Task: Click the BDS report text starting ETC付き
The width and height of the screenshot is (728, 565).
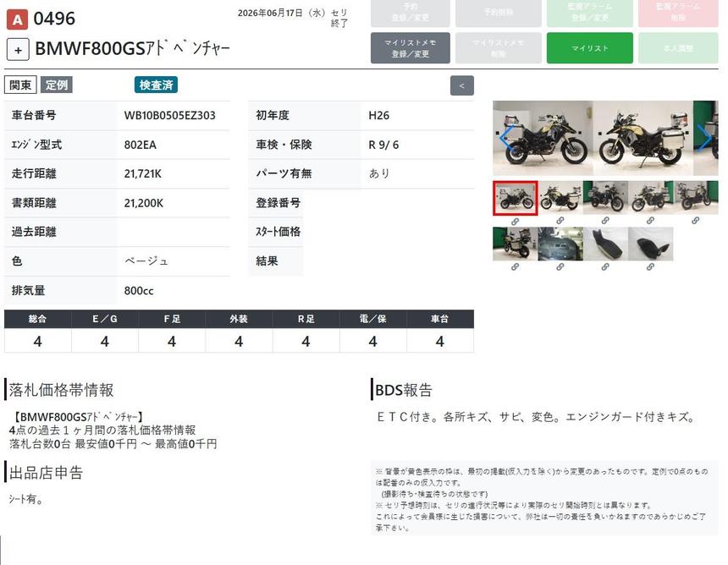Action: tap(536, 417)
